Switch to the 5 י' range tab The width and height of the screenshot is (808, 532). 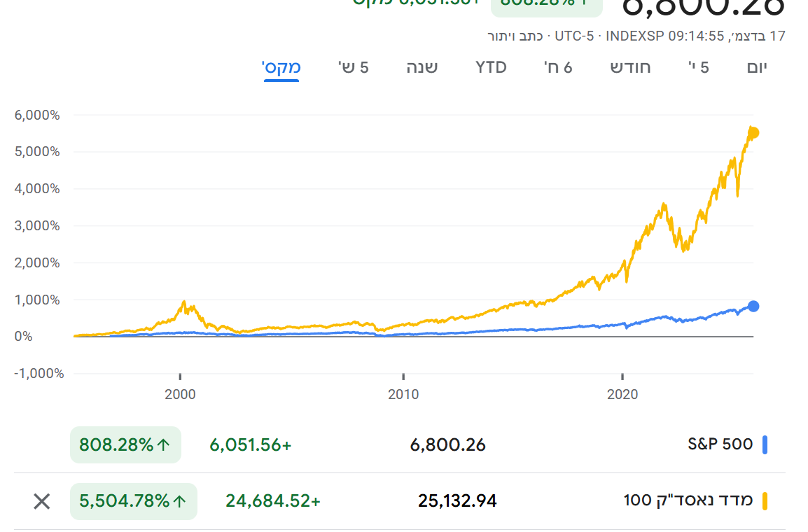pyautogui.click(x=699, y=67)
